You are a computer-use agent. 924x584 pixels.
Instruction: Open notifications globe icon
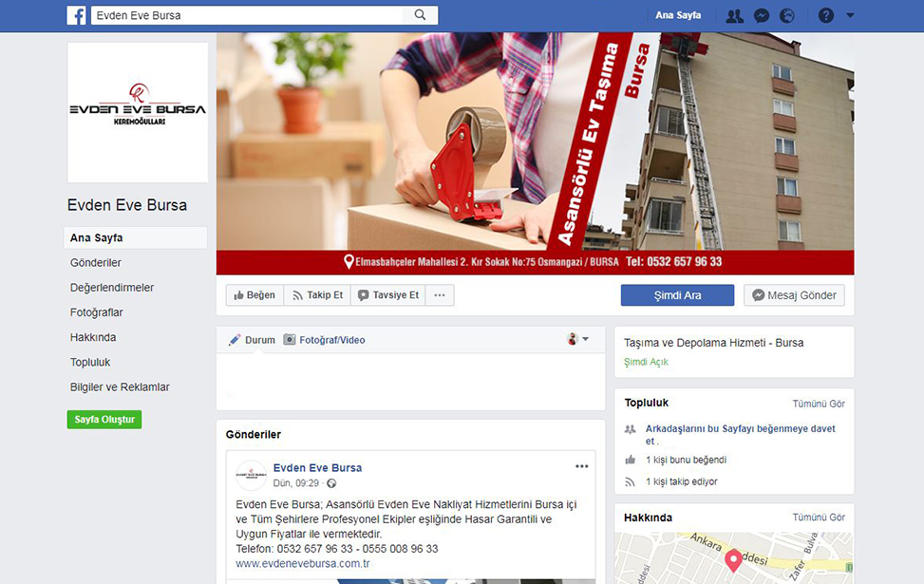tap(786, 15)
